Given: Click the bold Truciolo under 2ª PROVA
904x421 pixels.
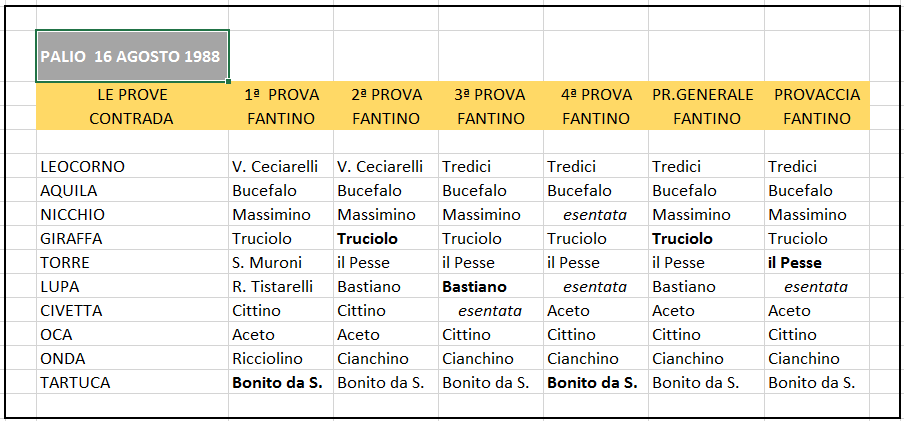Looking at the screenshot, I should (x=386, y=239).
